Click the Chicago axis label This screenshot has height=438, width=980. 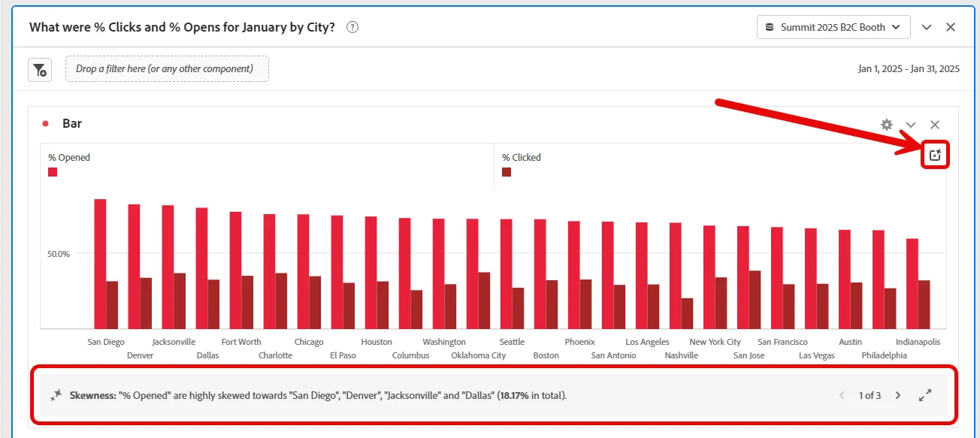(309, 342)
